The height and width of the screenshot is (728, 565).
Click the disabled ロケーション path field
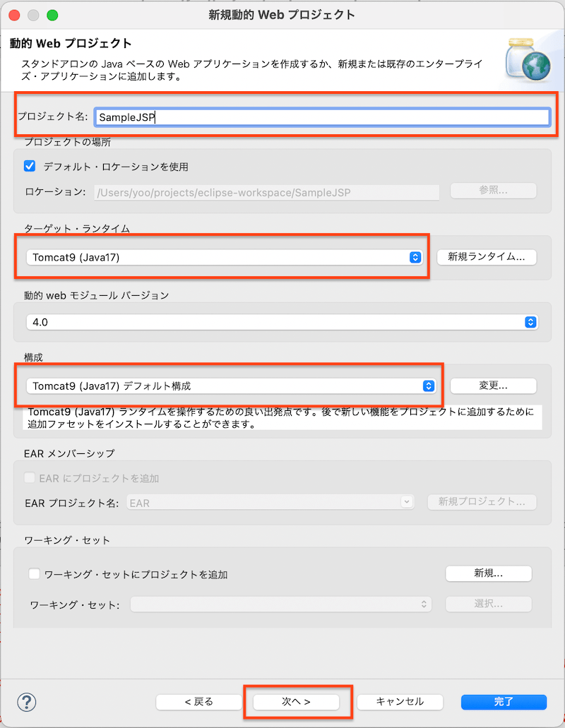(x=266, y=192)
